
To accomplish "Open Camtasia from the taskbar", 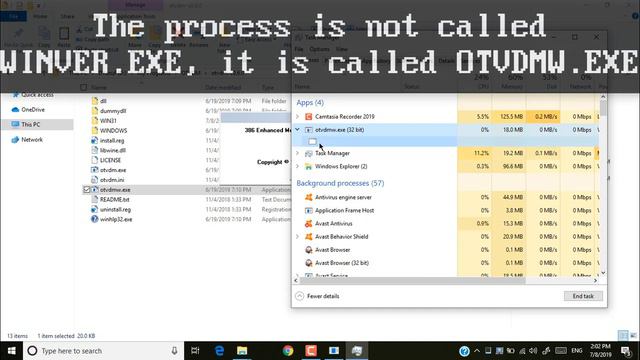I will pyautogui.click(x=311, y=351).
